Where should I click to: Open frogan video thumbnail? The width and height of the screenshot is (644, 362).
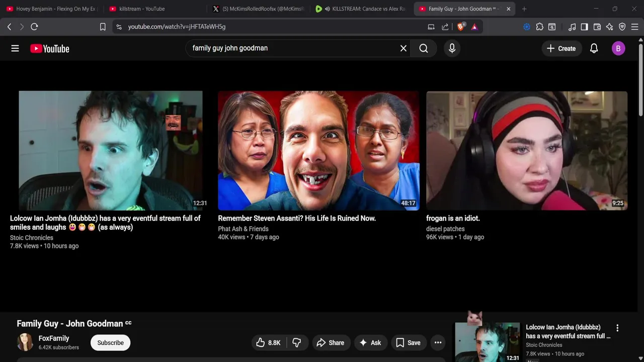[527, 150]
